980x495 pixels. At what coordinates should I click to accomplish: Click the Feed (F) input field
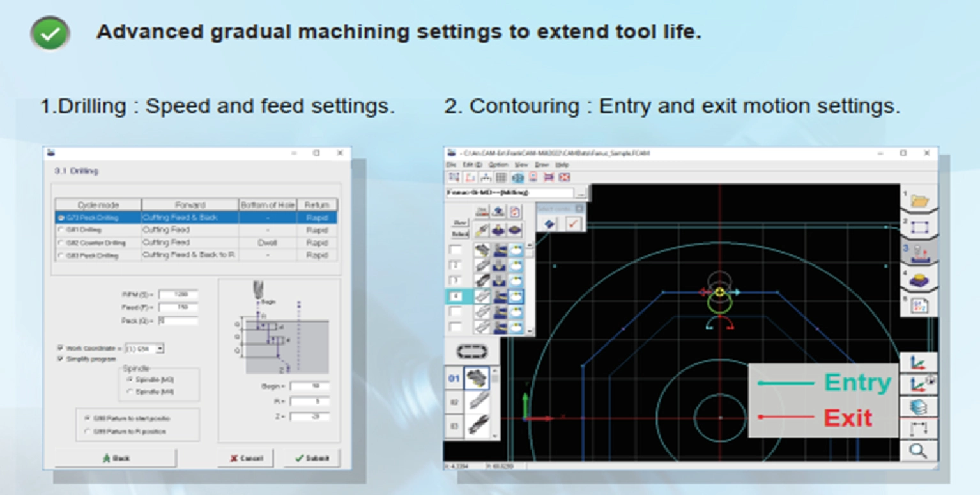(178, 307)
